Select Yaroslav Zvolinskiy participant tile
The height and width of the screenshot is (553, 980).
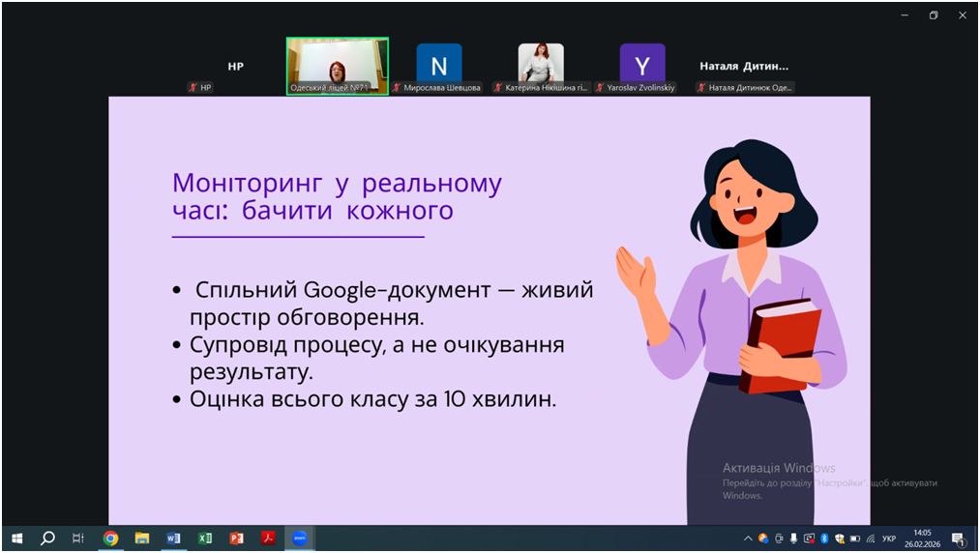tap(642, 66)
